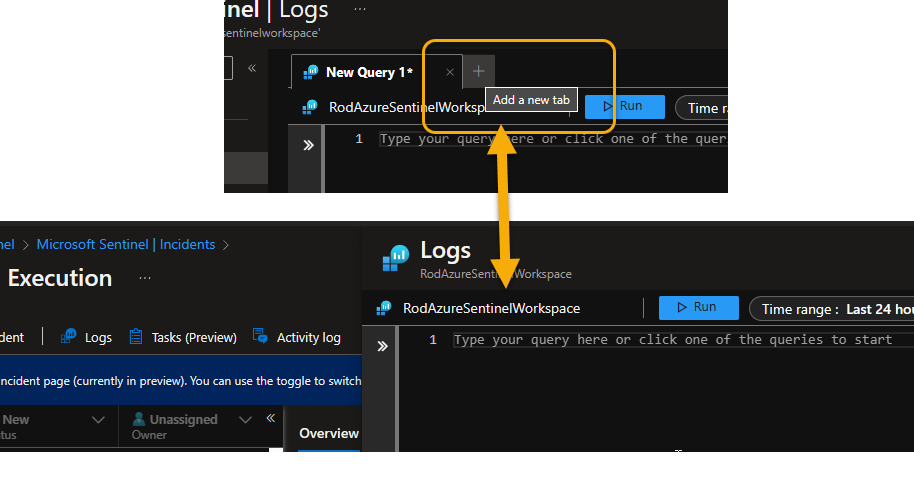Collapse the upper left pane with double chevron
The height and width of the screenshot is (480, 914).
tap(252, 68)
